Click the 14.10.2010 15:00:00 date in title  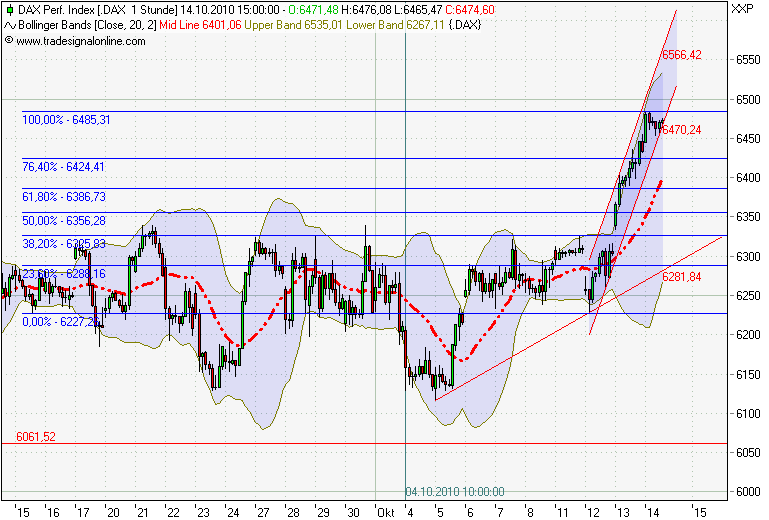[x=230, y=10]
